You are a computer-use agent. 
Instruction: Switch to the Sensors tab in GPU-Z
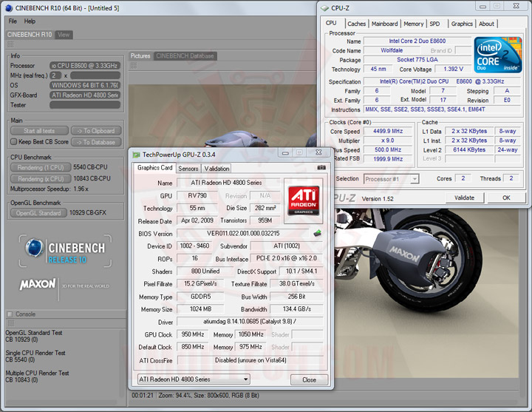point(188,169)
